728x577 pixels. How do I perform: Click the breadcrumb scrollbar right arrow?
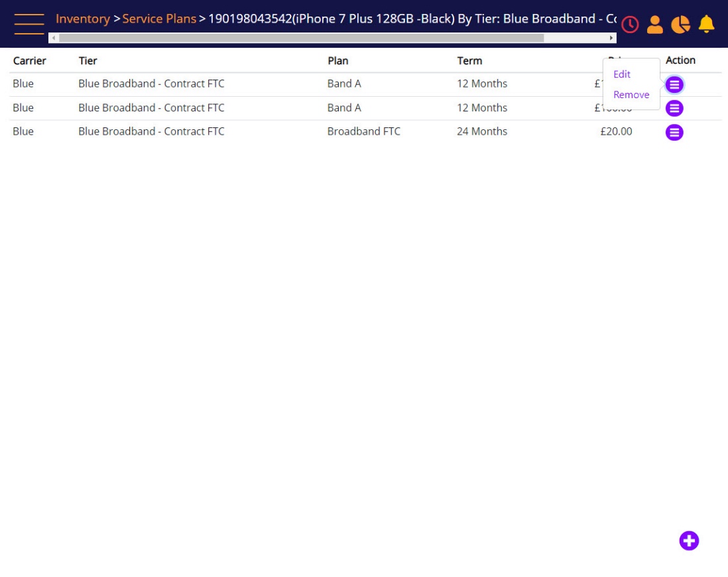611,38
